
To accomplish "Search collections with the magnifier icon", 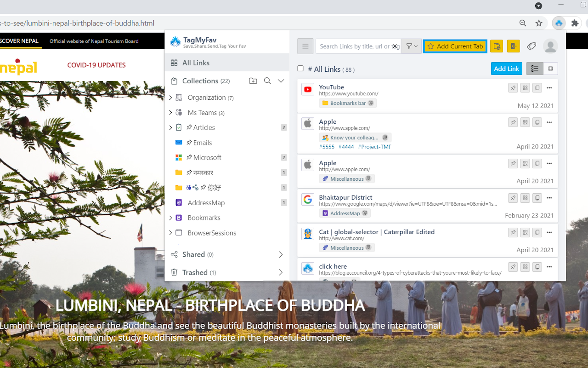I will 267,81.
